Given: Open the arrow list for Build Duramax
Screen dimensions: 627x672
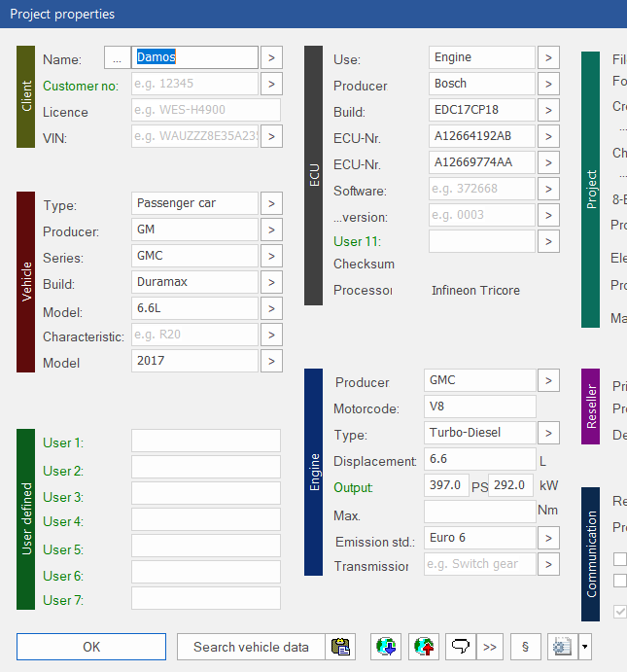Looking at the screenshot, I should (x=271, y=282).
